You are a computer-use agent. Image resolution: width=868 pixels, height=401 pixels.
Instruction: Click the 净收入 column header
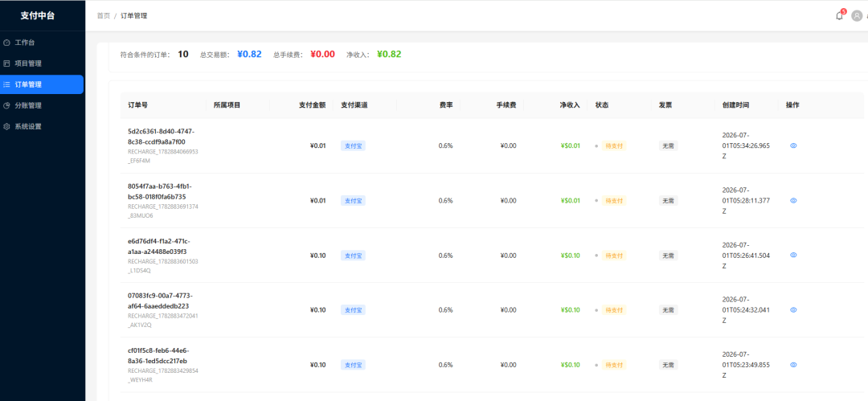tap(570, 104)
